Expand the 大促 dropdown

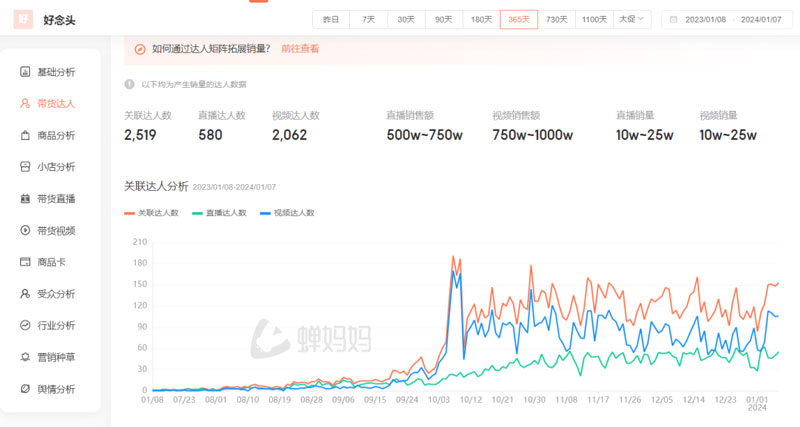click(x=632, y=19)
